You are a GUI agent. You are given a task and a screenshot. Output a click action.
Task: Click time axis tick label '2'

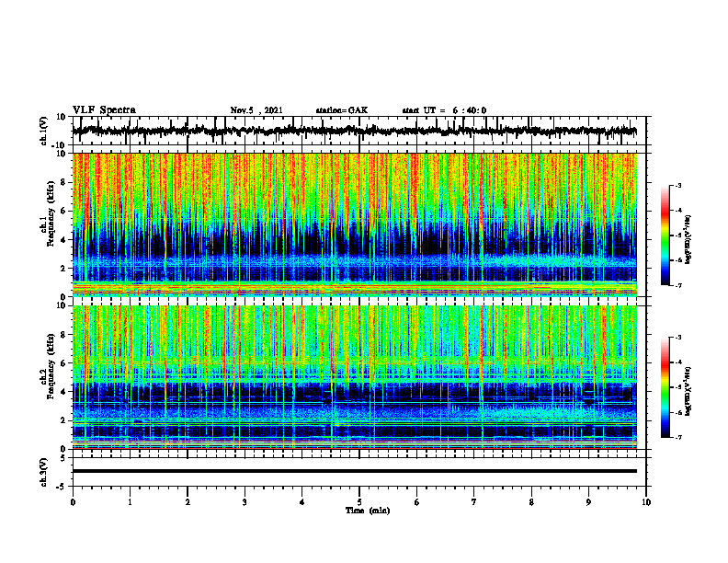click(188, 502)
